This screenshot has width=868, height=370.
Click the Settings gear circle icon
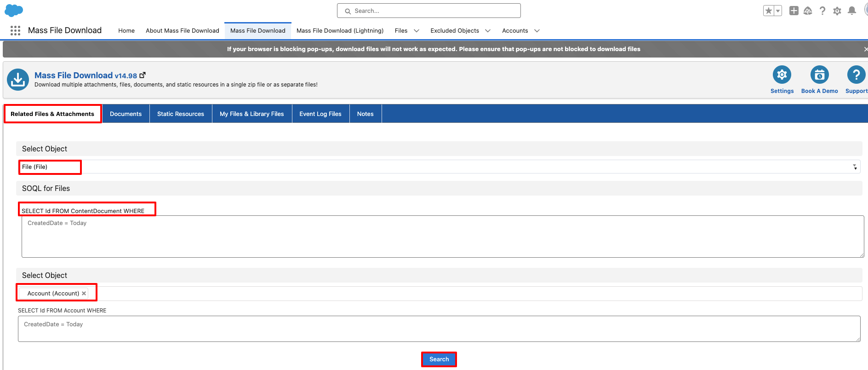[782, 75]
